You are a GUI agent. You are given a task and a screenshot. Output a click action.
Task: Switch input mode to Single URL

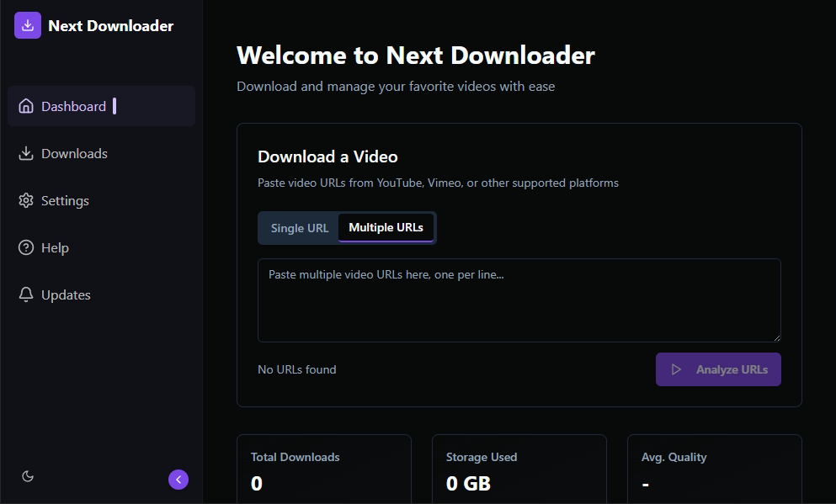point(300,227)
